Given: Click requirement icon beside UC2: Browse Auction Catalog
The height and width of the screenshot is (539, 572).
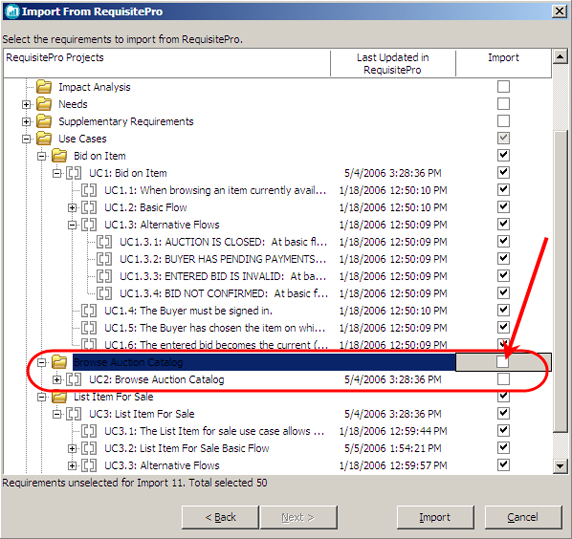Looking at the screenshot, I should tap(74, 379).
